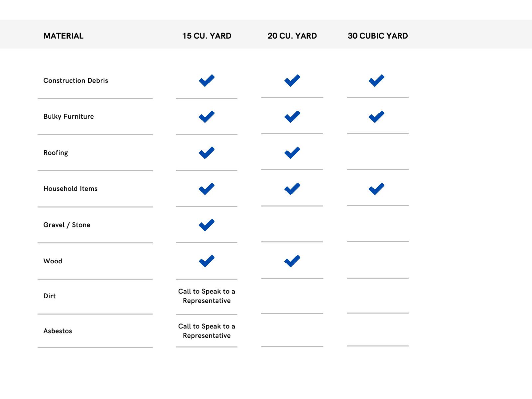Click Construction Debris checkmark under 30 Cubic Yard
The image size is (532, 399).
[376, 80]
